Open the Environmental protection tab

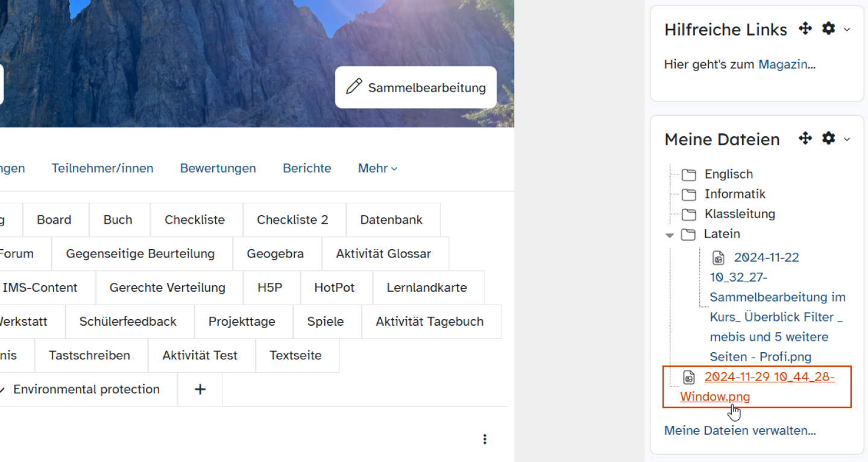pos(86,390)
